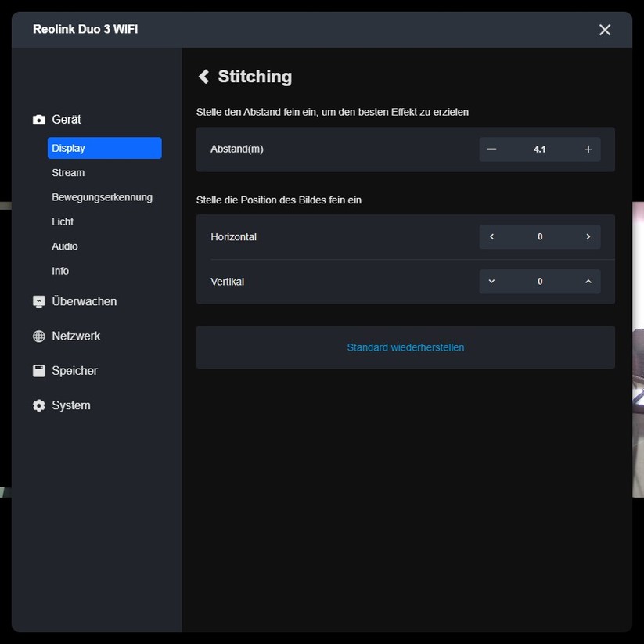Image resolution: width=644 pixels, height=644 pixels.
Task: Select the Gerät camera icon
Action: point(38,119)
